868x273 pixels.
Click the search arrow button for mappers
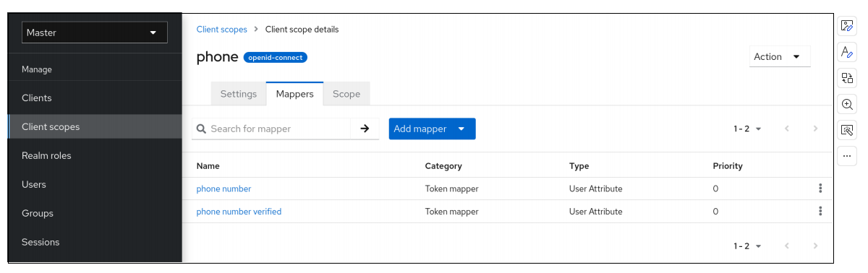click(365, 129)
